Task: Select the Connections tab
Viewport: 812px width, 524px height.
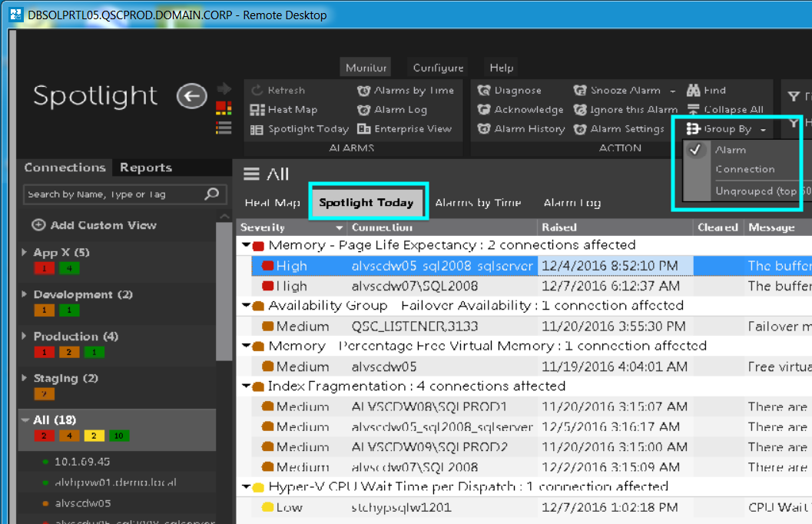Action: [x=65, y=167]
